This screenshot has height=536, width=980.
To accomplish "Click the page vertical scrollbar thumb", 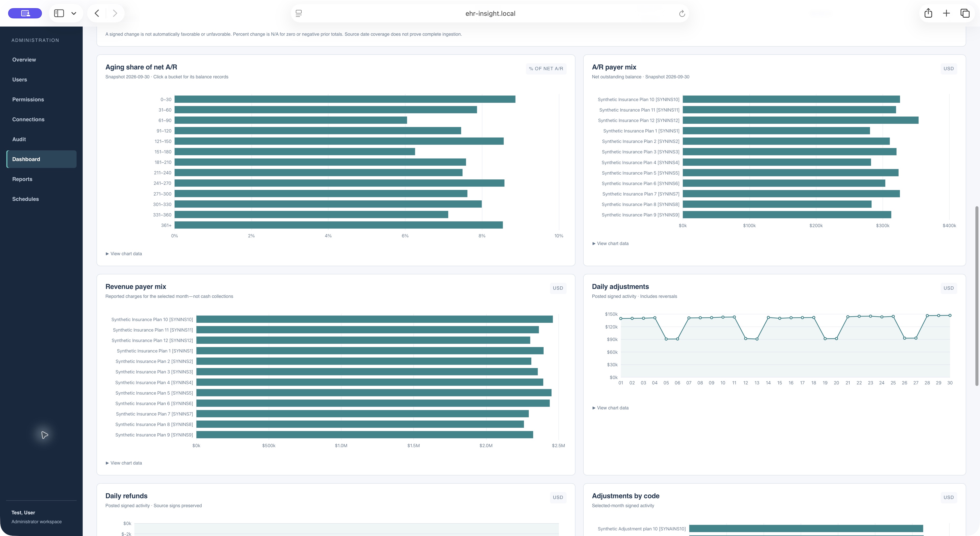I will (977, 296).
